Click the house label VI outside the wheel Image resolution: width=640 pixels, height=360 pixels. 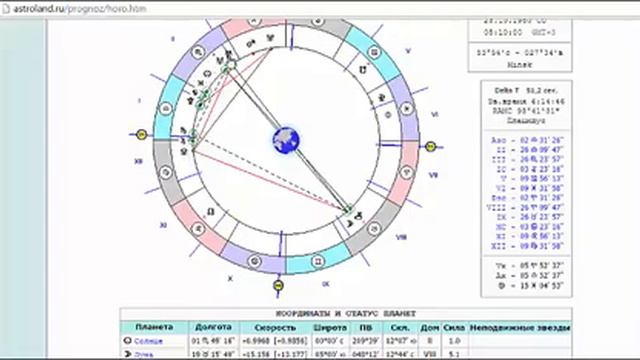tap(434, 115)
